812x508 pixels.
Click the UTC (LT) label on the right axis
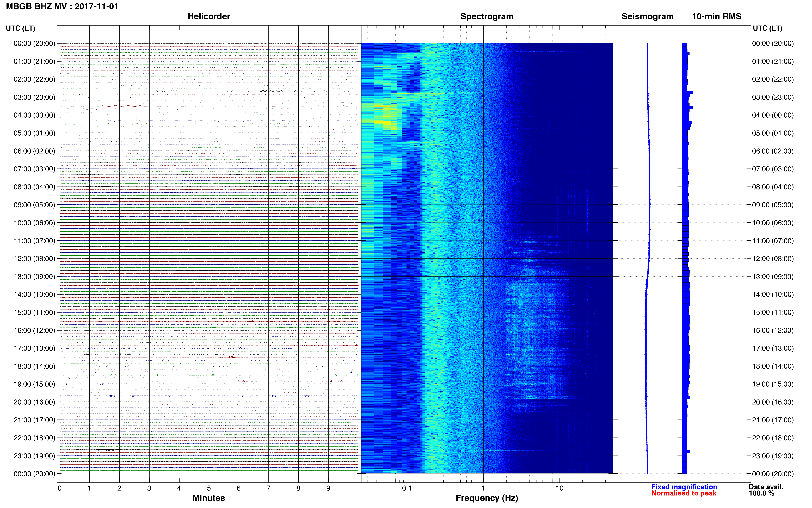coord(767,28)
